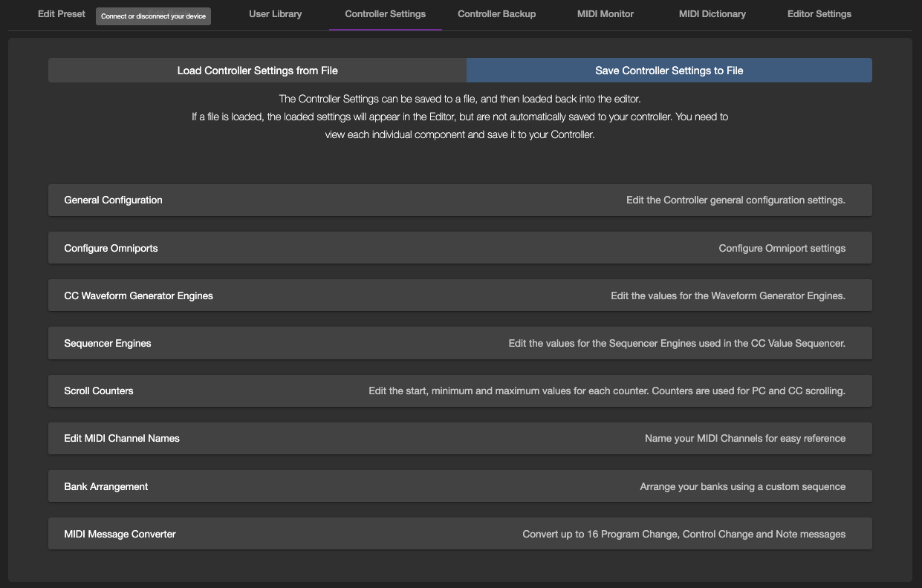Go to the Controller Backup tab

496,14
